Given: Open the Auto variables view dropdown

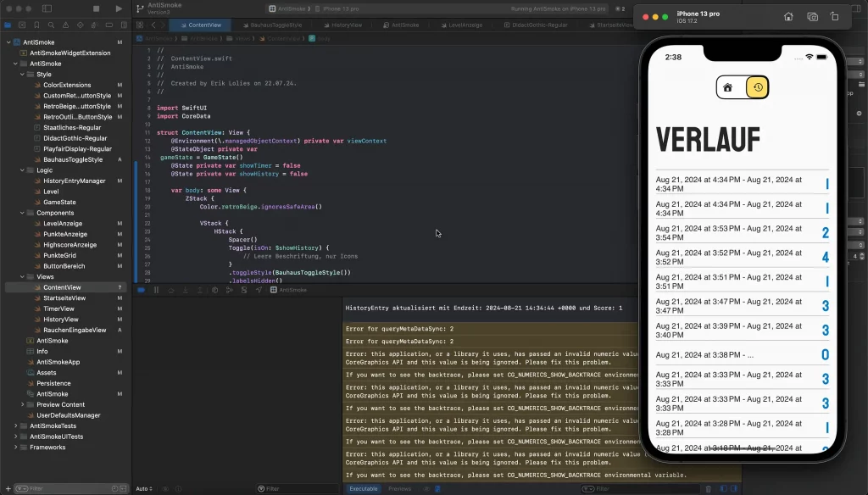Looking at the screenshot, I should coord(145,488).
